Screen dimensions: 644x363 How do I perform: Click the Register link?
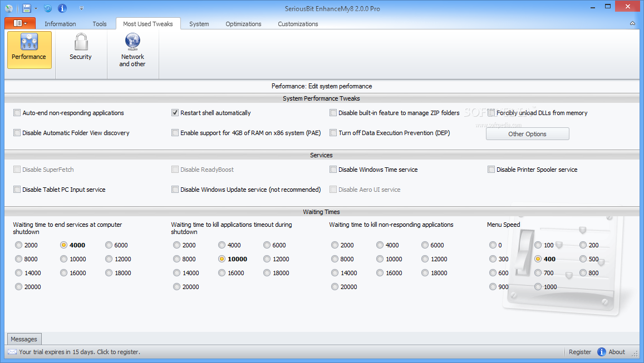pyautogui.click(x=580, y=352)
